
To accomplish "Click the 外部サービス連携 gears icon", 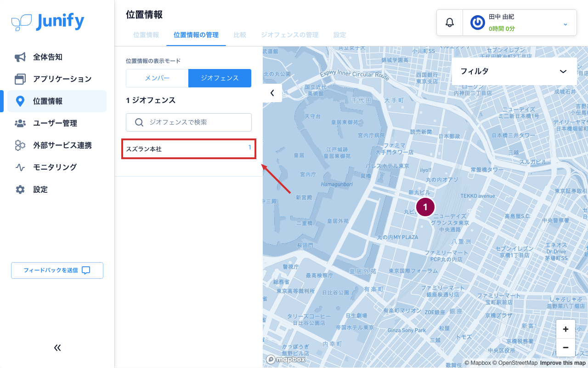I will tap(20, 145).
